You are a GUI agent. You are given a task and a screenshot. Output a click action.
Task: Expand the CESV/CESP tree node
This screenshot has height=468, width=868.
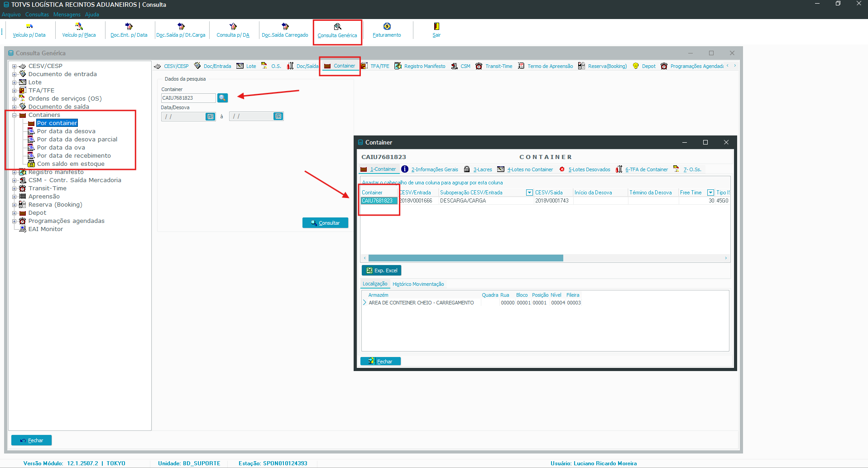coord(14,66)
